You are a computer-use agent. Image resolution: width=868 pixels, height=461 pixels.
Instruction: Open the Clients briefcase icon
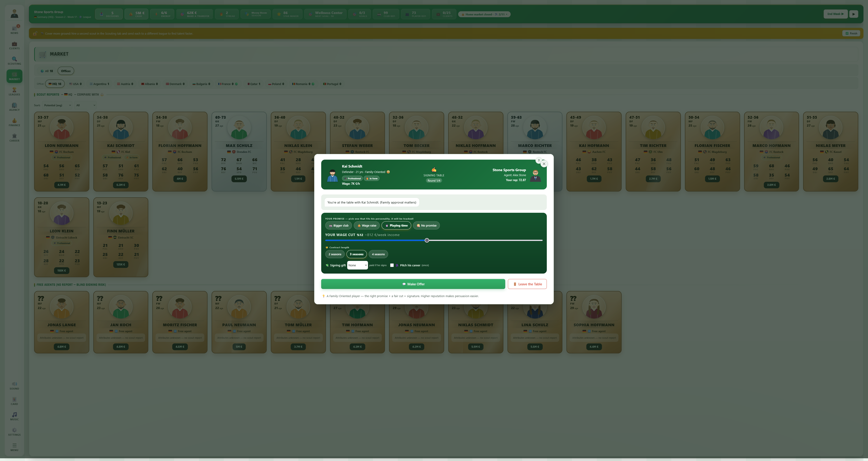pos(14,45)
